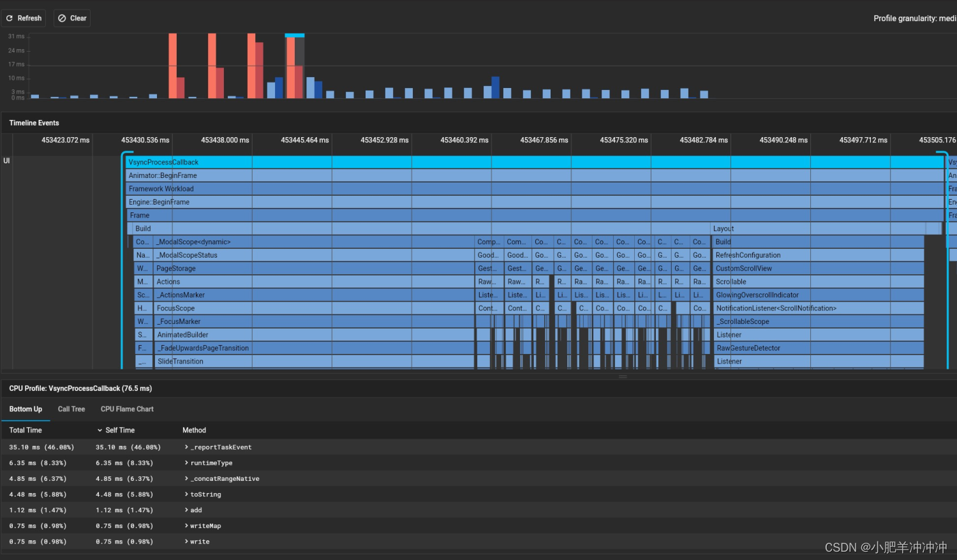Sort by Total Time column header
Viewport: 957px width, 560px height.
point(26,430)
